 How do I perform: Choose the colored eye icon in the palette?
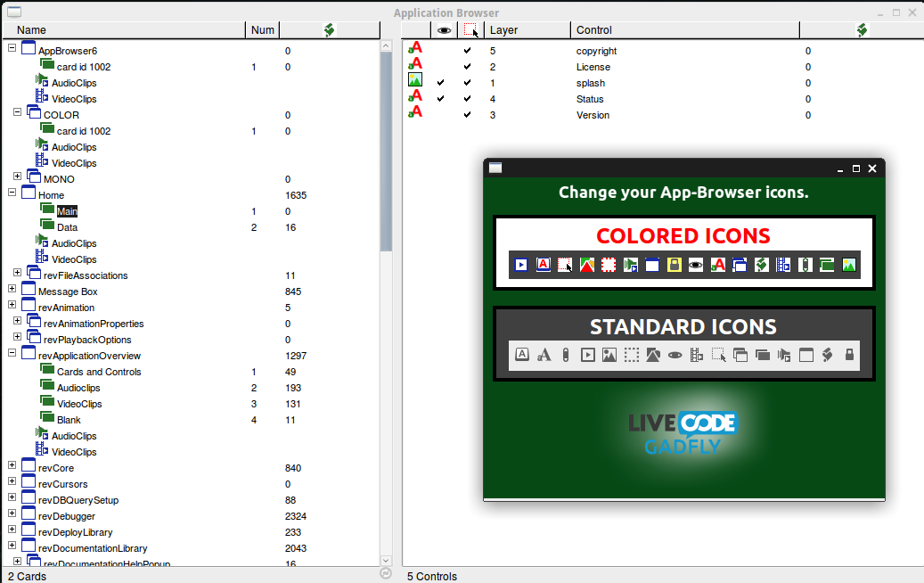coord(696,265)
